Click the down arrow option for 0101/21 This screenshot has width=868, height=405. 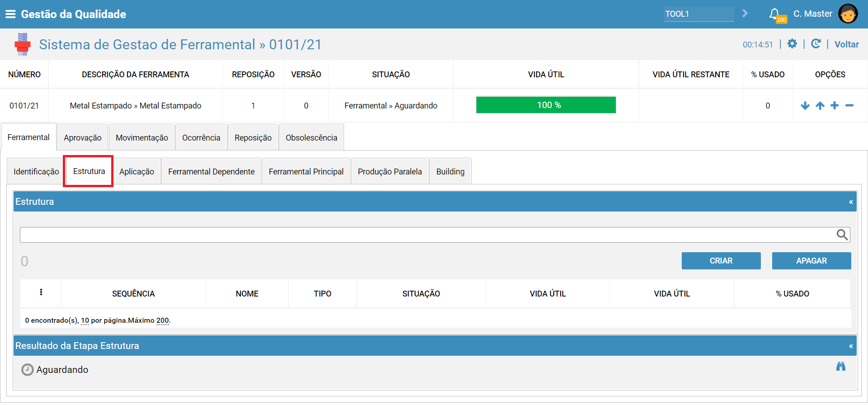[805, 106]
